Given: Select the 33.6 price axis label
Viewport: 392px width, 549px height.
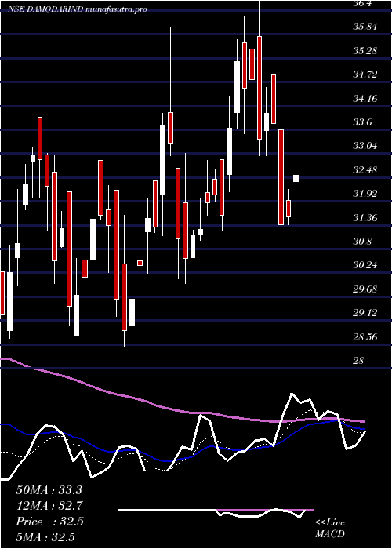Looking at the screenshot, I should (x=363, y=122).
